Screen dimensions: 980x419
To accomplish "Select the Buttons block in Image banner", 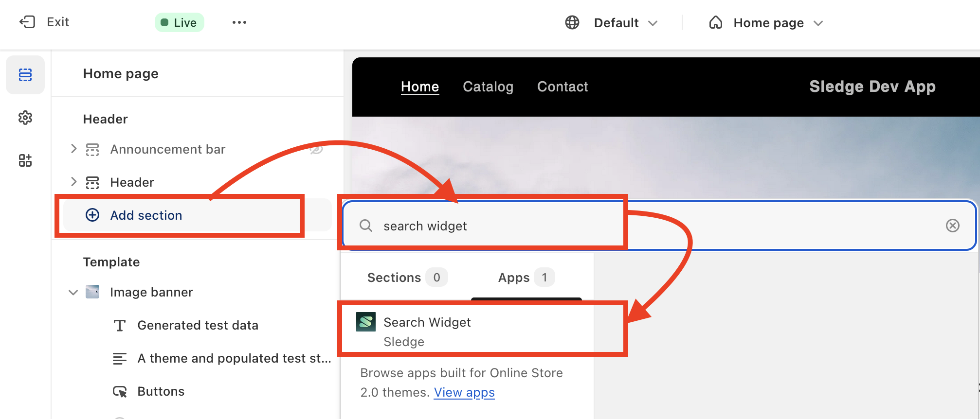I will click(161, 391).
